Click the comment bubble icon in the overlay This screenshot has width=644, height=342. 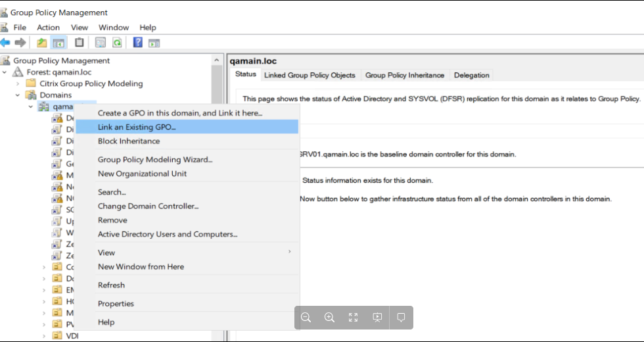[x=402, y=317]
